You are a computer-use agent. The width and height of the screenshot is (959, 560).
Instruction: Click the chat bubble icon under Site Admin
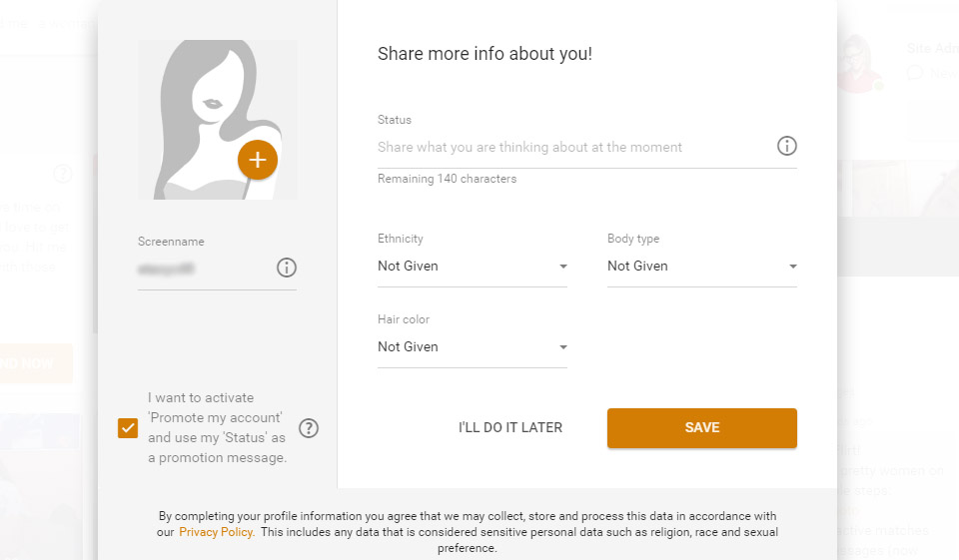click(914, 73)
